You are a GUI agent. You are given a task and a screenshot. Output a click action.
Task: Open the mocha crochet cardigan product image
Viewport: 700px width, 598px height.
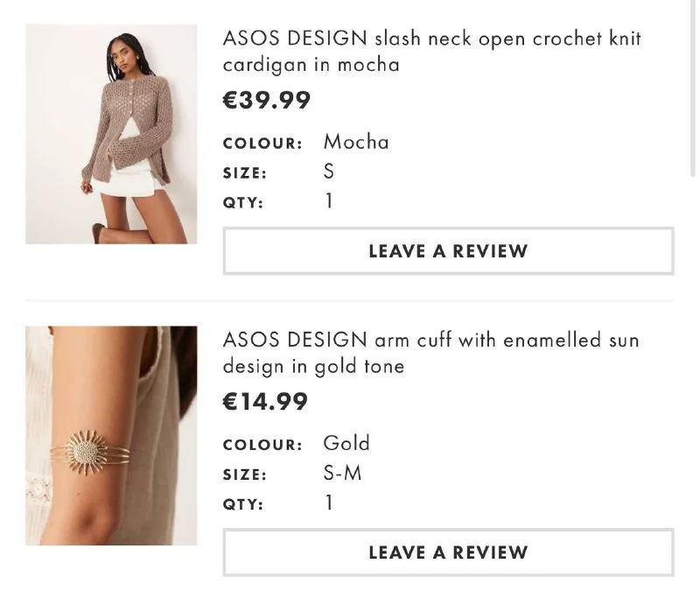click(111, 134)
